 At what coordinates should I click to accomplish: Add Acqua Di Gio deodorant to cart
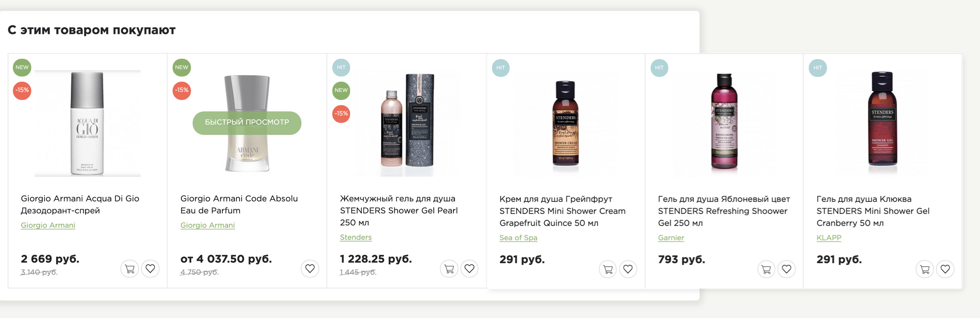[130, 269]
